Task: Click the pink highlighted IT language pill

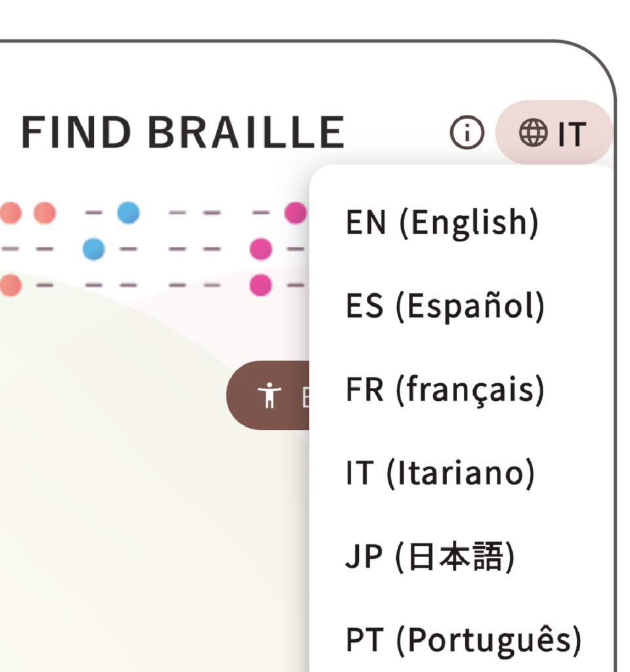Action: point(555,133)
